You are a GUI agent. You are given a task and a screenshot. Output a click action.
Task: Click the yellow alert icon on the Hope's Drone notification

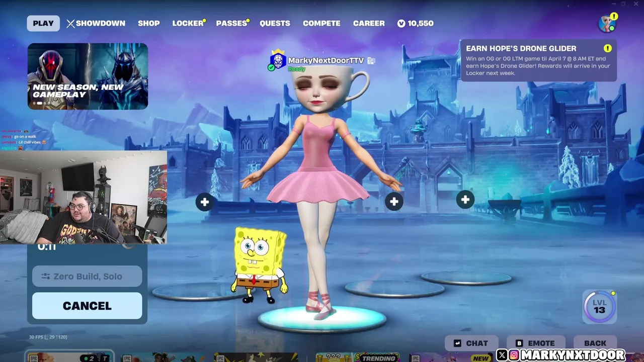[608, 48]
